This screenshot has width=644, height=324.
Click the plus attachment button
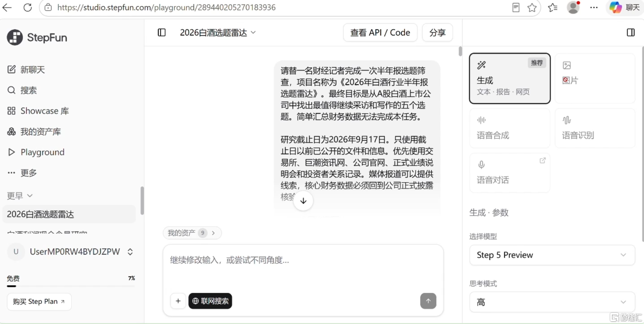click(178, 301)
